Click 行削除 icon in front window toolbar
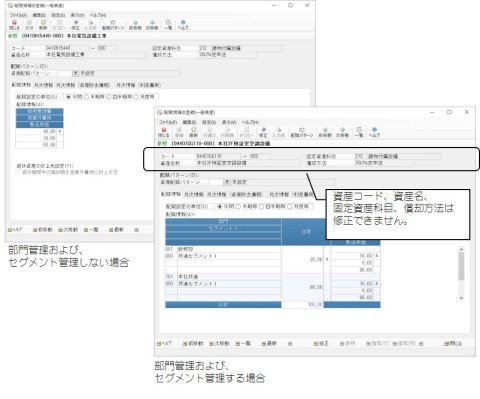The image size is (480, 399). pos(227,132)
